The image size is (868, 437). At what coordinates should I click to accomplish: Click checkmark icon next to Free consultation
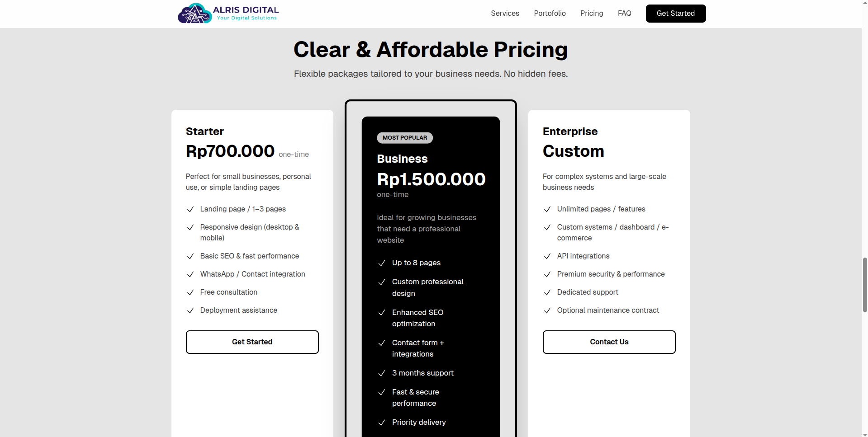coord(190,292)
